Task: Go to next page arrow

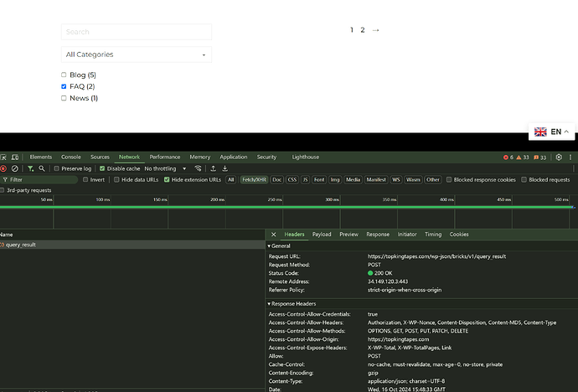Action: (375, 30)
